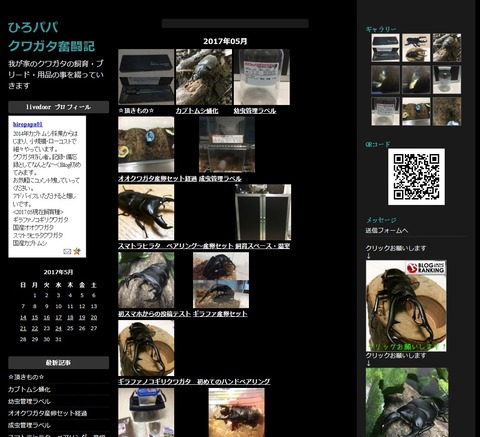Open the first gallery thumbnail in middle row

(385, 80)
